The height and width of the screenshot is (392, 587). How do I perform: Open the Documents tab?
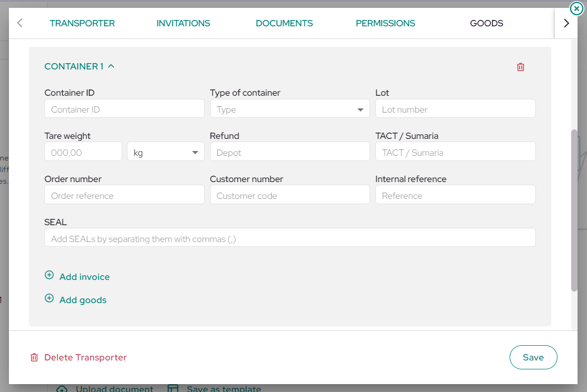[284, 23]
